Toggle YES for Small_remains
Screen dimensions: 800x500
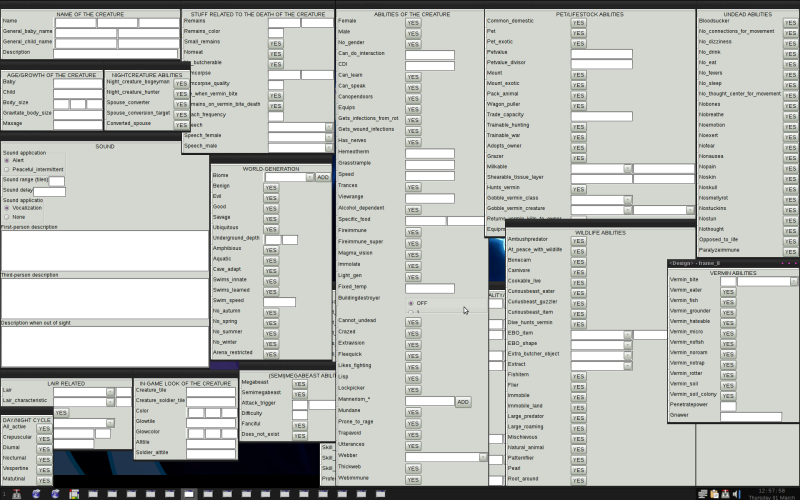coord(276,43)
